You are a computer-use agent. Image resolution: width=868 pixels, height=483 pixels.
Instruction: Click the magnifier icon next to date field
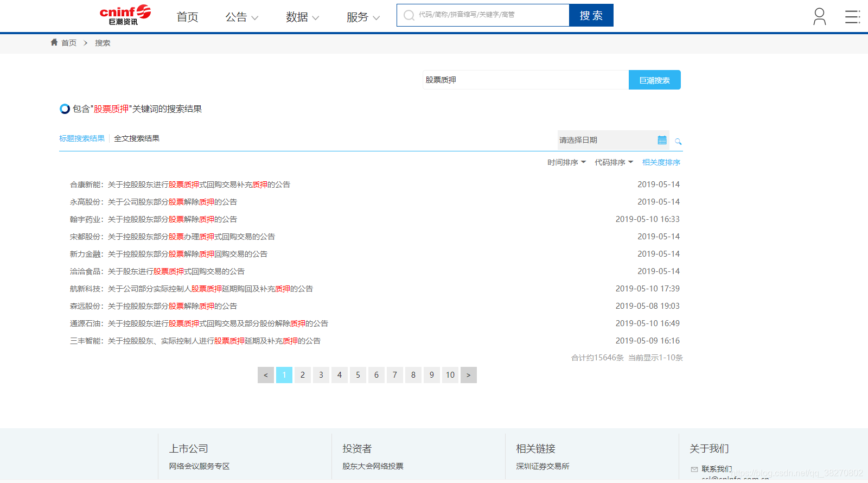click(x=678, y=141)
